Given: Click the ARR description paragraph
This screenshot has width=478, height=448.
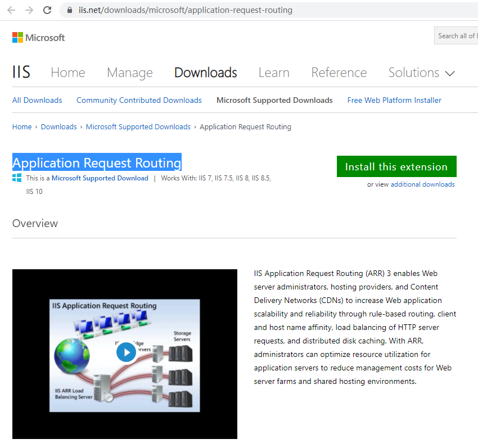Looking at the screenshot, I should (x=355, y=327).
